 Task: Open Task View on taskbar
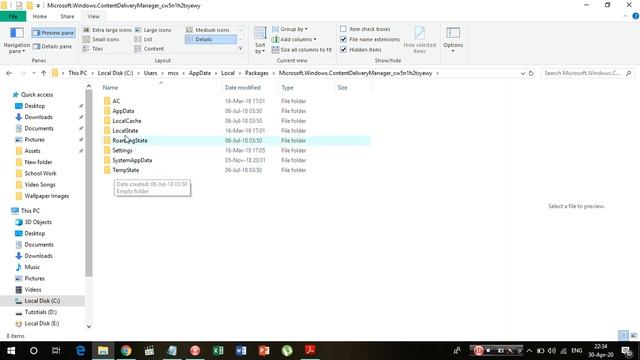(x=56, y=351)
